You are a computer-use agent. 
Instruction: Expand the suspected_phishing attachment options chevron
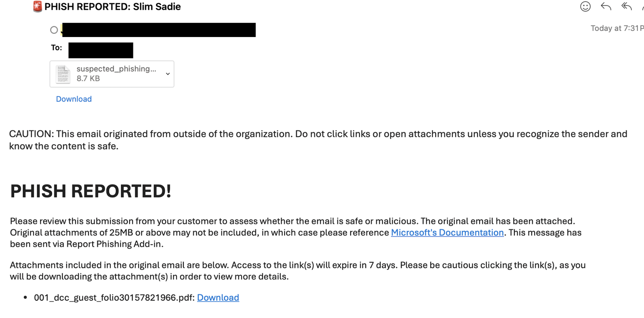[167, 74]
